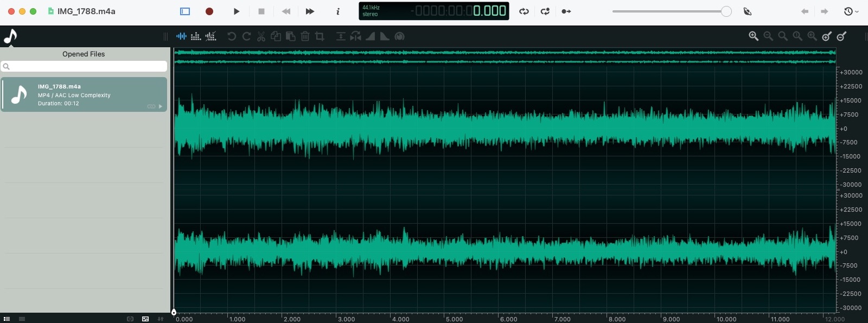Click the normalize volume knob icon
The width and height of the screenshot is (868, 323).
pos(399,36)
